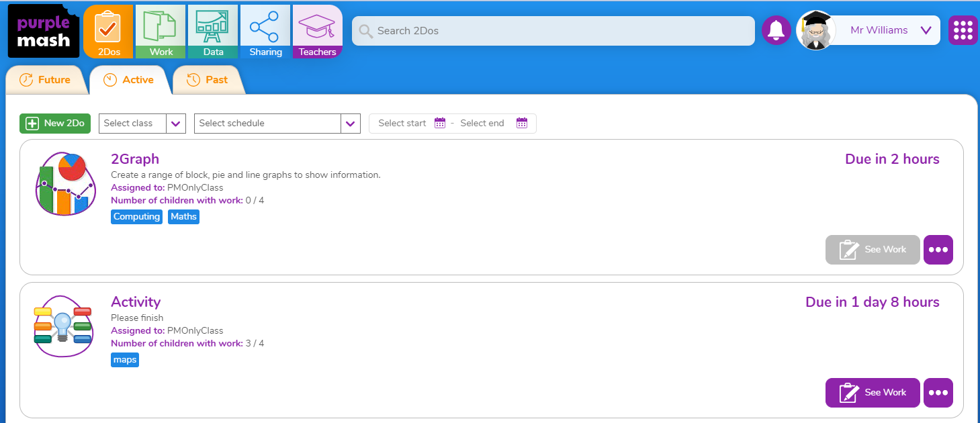Click the Mr Williams avatar picture
This screenshot has width=980, height=423.
point(816,30)
